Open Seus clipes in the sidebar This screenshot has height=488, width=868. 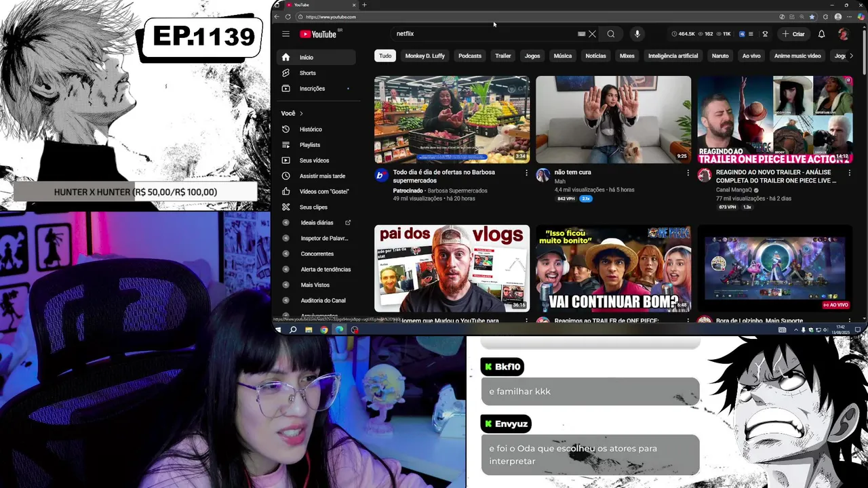pyautogui.click(x=317, y=207)
